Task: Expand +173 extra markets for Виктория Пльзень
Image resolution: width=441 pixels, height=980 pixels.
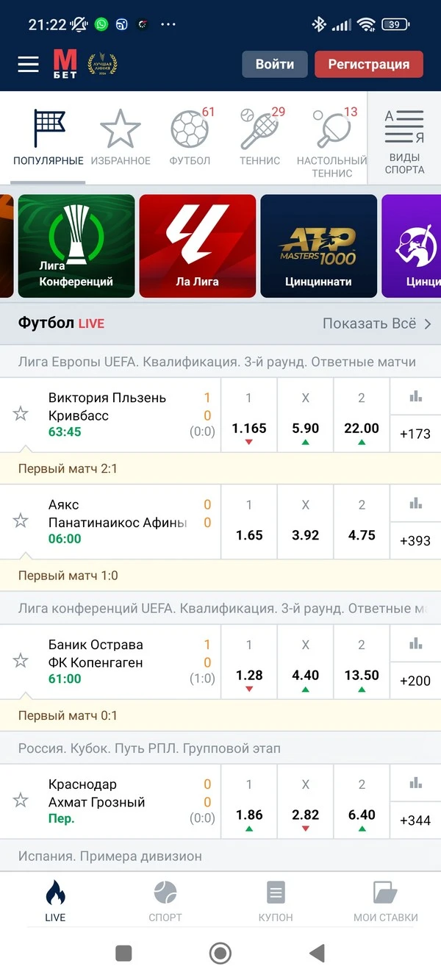Action: pyautogui.click(x=415, y=434)
